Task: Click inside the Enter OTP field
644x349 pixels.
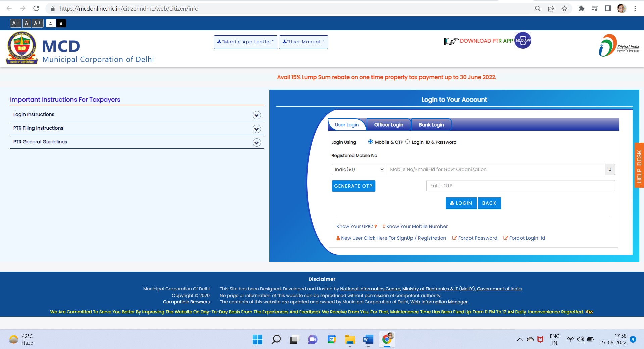Action: tap(520, 185)
